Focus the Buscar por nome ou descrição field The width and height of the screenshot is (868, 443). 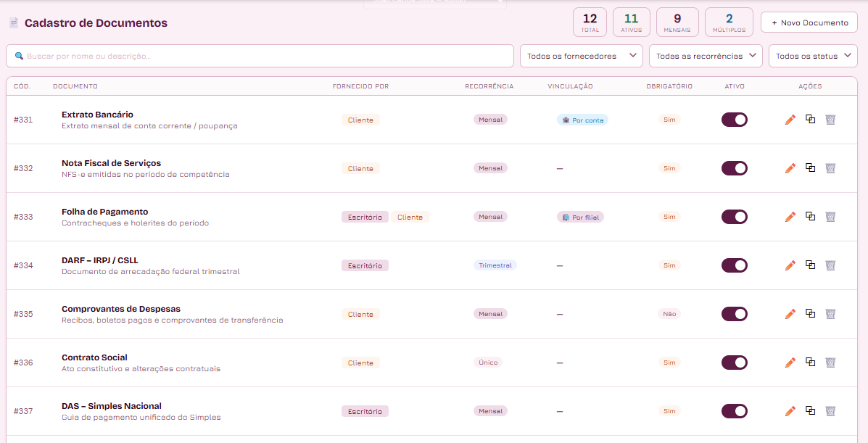[260, 56]
